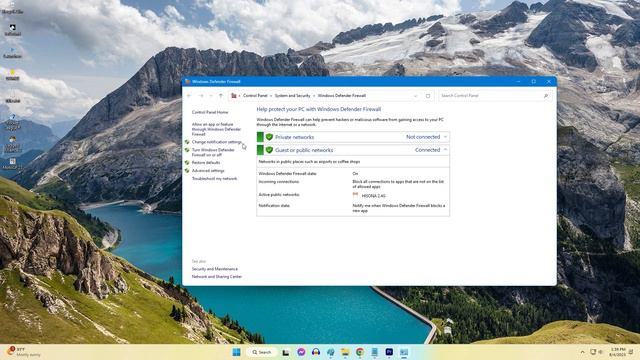
Task: Open Allow an app or feature link
Action: point(216,129)
